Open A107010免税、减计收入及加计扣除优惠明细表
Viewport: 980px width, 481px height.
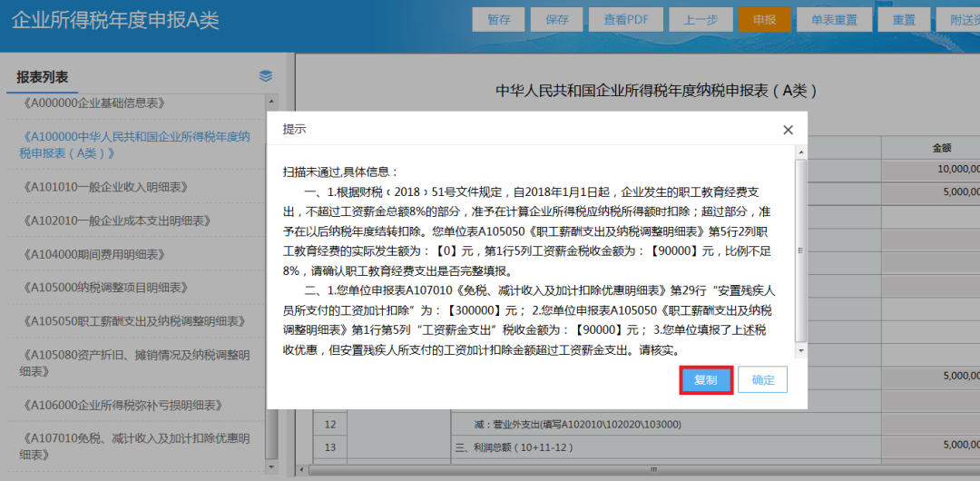coord(135,446)
